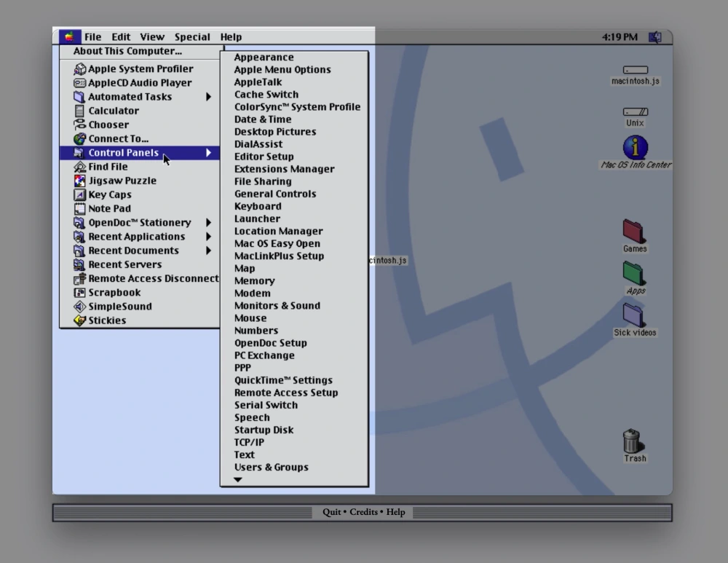The width and height of the screenshot is (728, 563).
Task: Expand the OpenDoc Stationery submenu arrow
Action: click(208, 223)
